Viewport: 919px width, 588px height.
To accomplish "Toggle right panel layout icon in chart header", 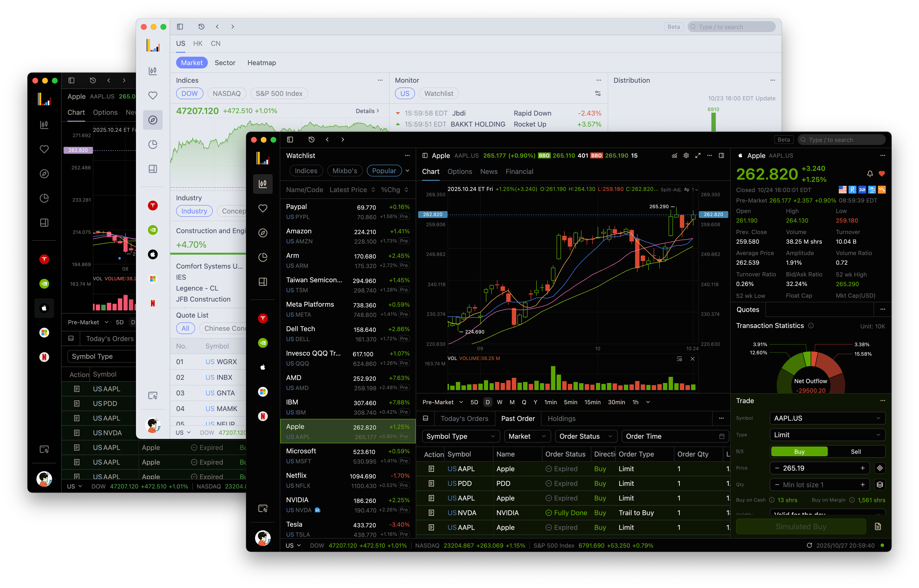I will pyautogui.click(x=721, y=155).
